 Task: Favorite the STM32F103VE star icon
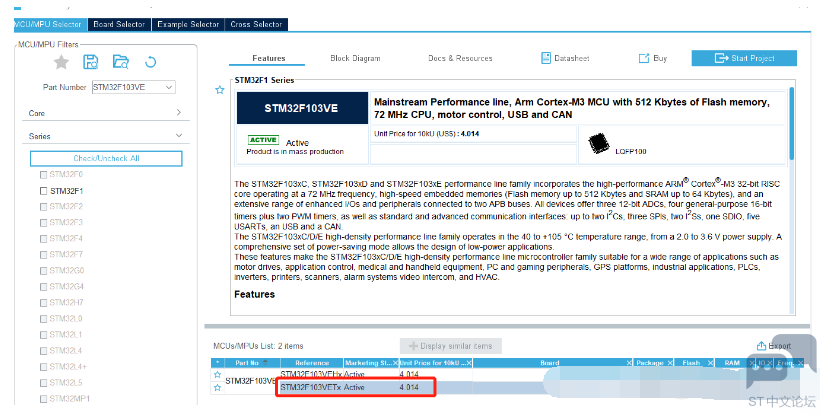click(x=220, y=90)
